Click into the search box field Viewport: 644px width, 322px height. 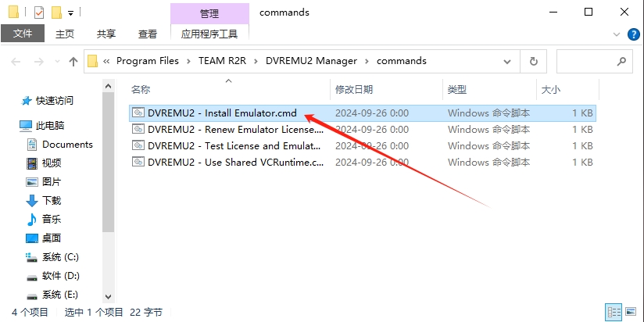click(x=586, y=61)
